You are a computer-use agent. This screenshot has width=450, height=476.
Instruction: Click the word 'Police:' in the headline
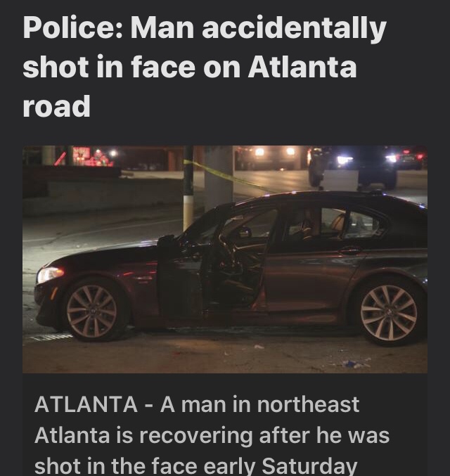click(x=72, y=27)
